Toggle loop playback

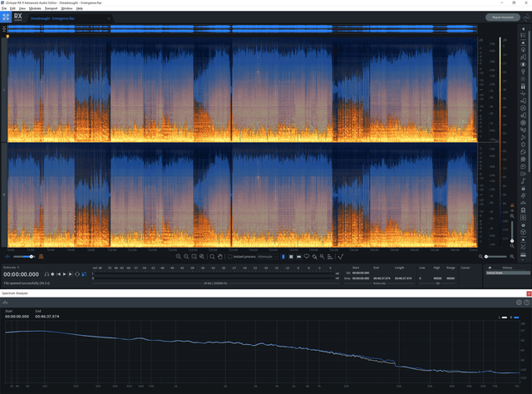[x=77, y=274]
